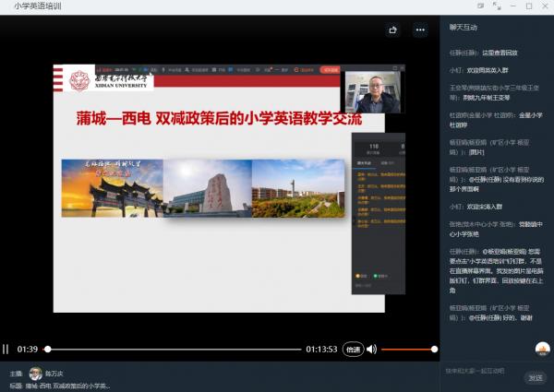Mute the speaker volume icon
This screenshot has width=554, height=392.
(x=371, y=350)
